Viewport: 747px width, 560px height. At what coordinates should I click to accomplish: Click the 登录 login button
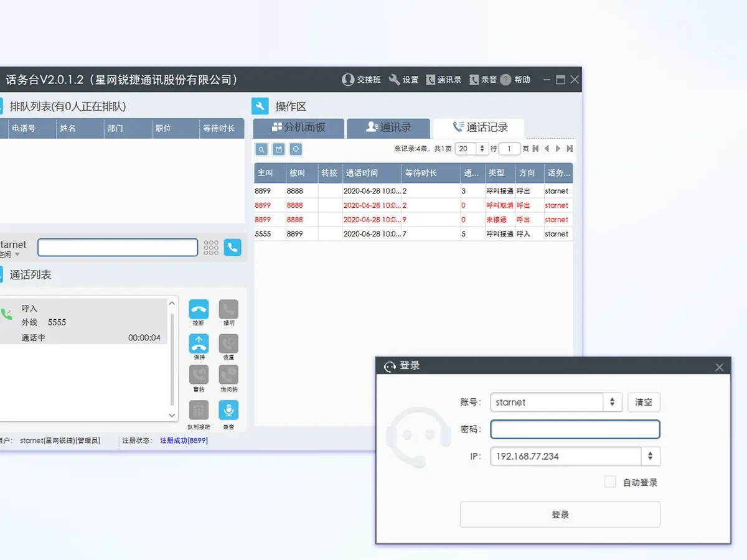coord(560,515)
